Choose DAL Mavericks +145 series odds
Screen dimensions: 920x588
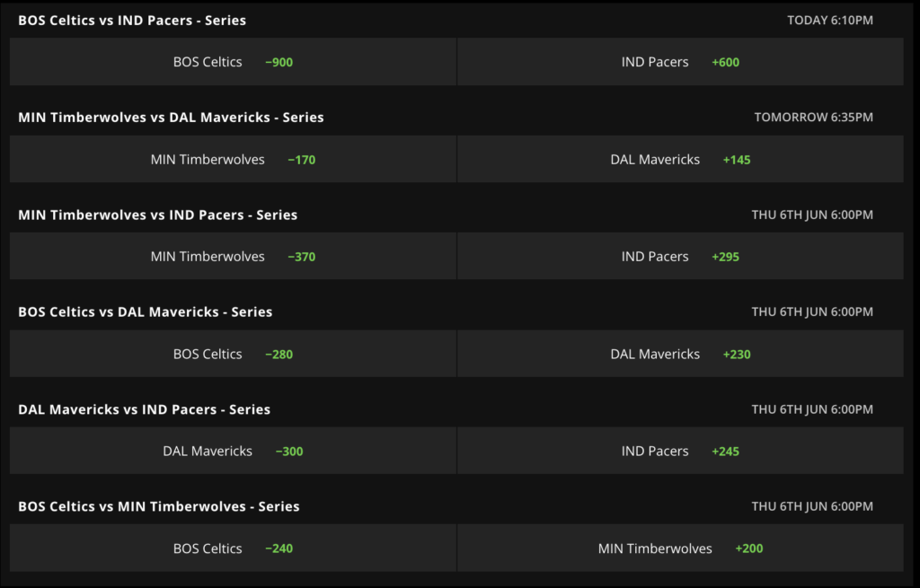click(680, 159)
